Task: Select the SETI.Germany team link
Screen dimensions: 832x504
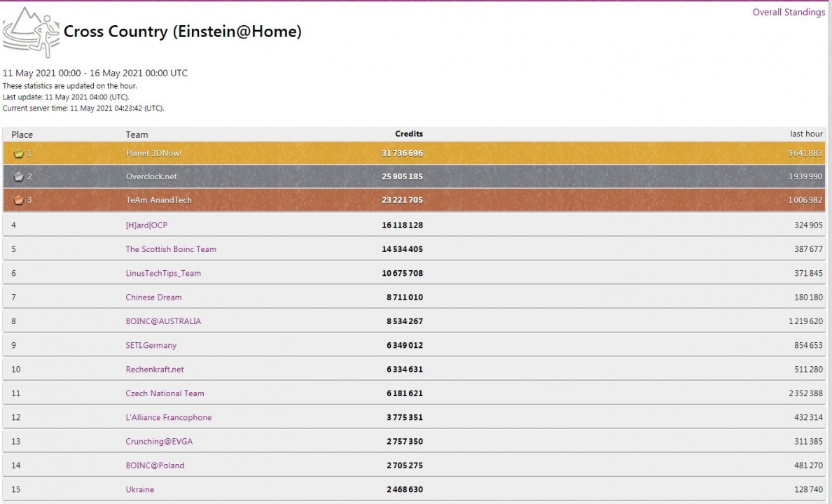Action: click(151, 345)
